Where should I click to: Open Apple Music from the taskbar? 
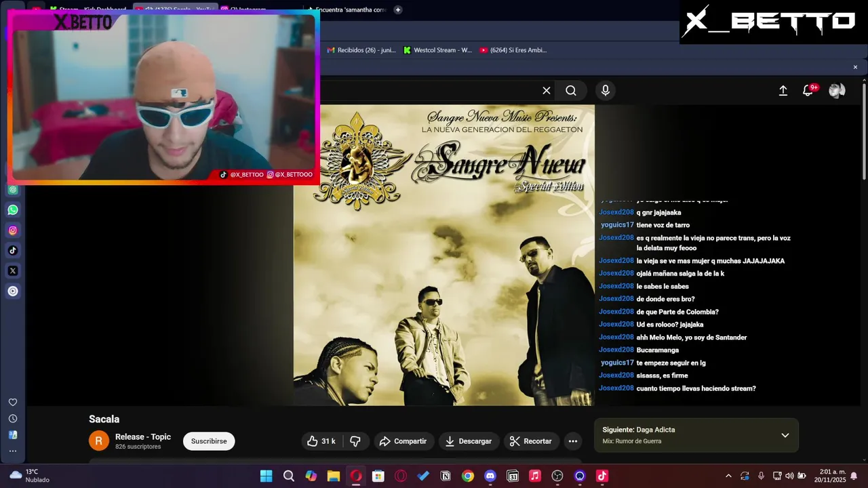pyautogui.click(x=535, y=476)
